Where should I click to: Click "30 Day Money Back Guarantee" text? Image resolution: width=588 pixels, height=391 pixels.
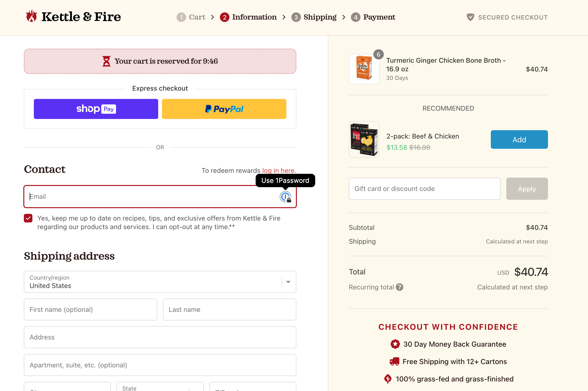pos(455,344)
